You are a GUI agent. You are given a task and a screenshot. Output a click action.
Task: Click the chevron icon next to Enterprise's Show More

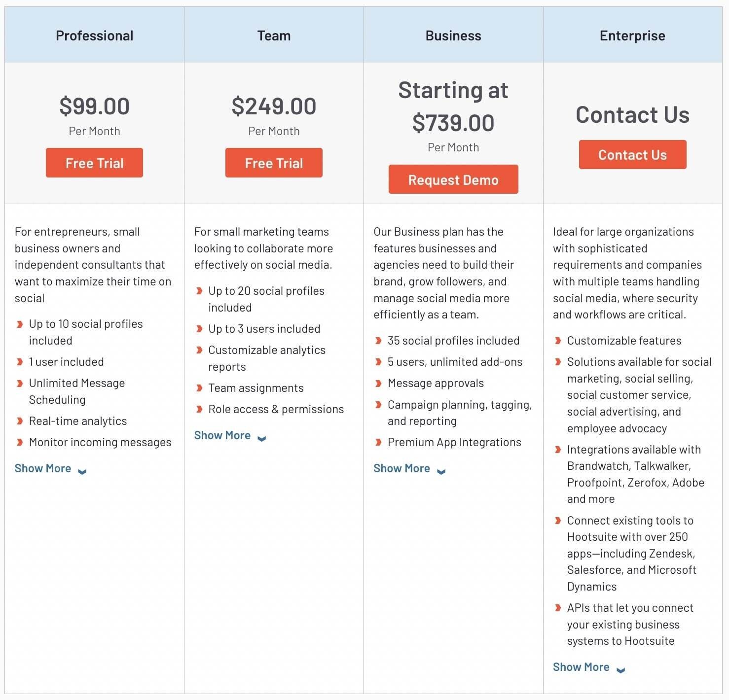coord(620,669)
